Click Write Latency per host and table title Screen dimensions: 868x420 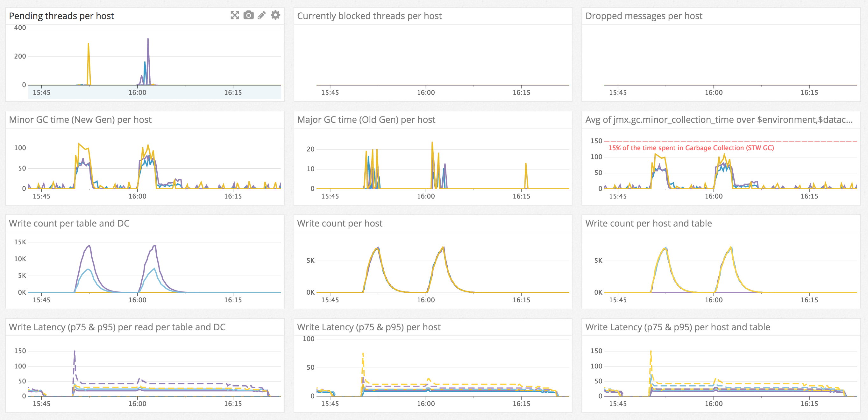point(678,327)
